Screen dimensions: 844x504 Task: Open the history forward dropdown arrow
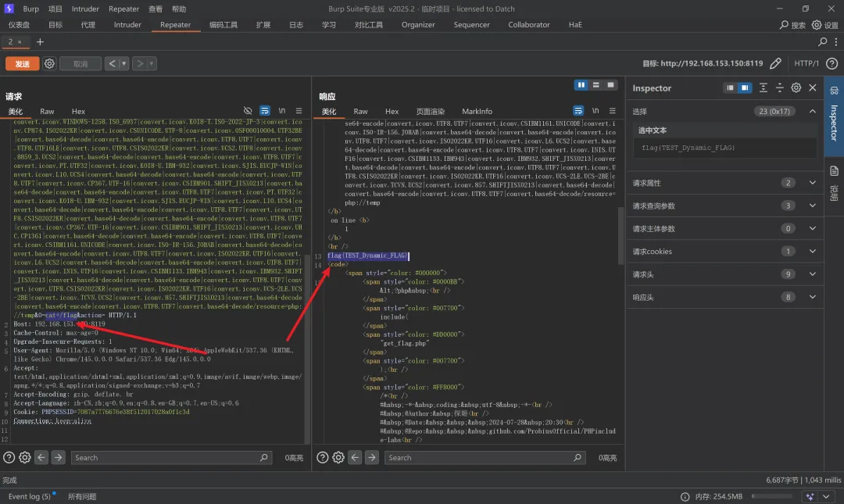click(152, 63)
